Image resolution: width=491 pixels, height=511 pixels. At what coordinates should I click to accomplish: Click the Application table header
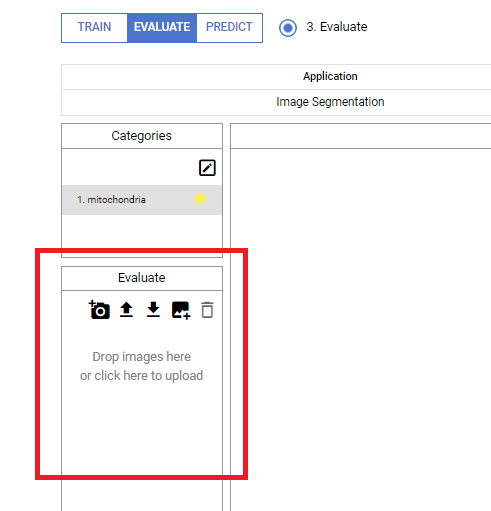pos(330,76)
